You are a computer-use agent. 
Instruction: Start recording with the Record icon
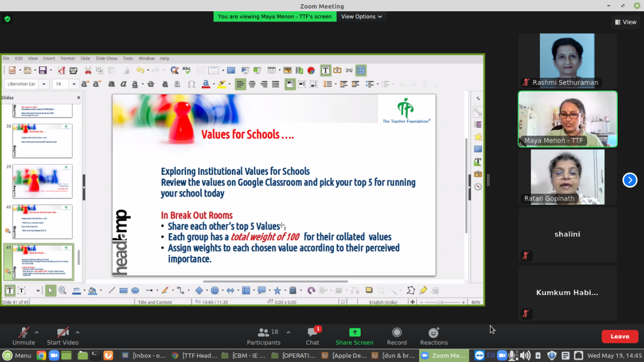(397, 333)
